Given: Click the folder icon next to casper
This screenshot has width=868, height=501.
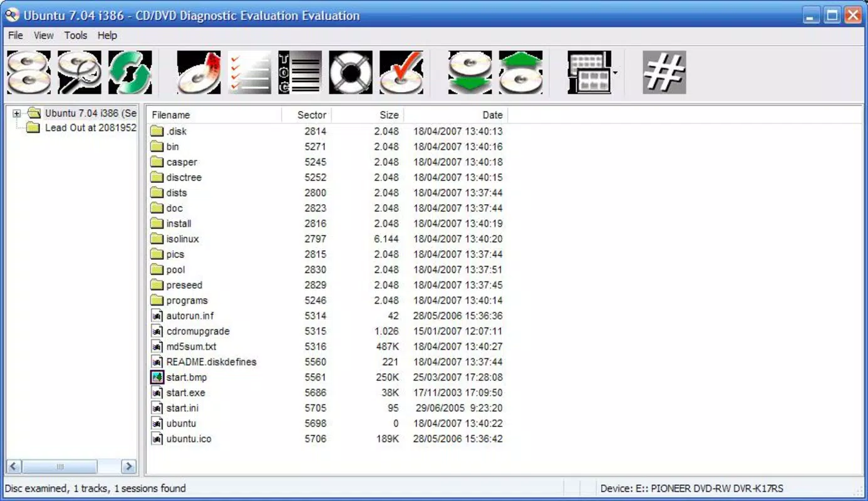Looking at the screenshot, I should pos(157,162).
